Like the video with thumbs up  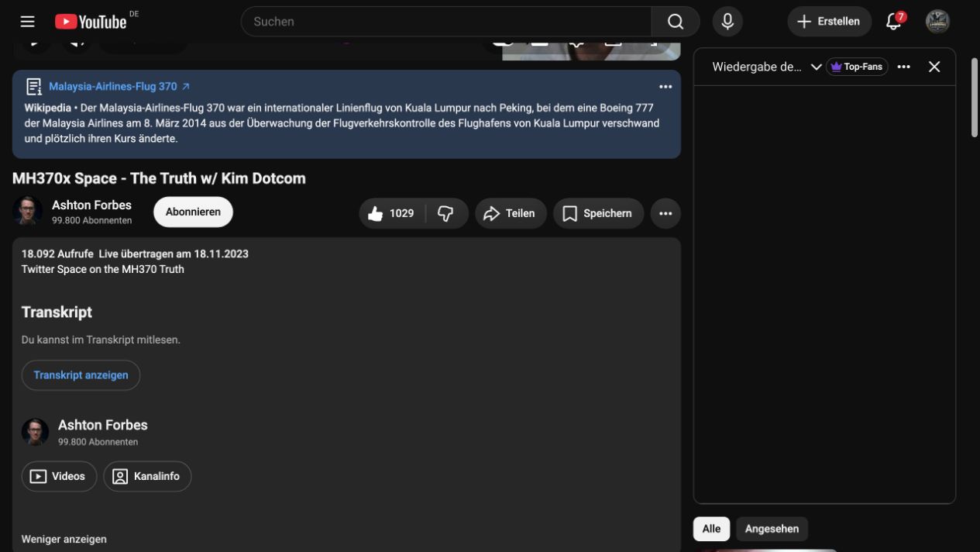click(x=392, y=213)
